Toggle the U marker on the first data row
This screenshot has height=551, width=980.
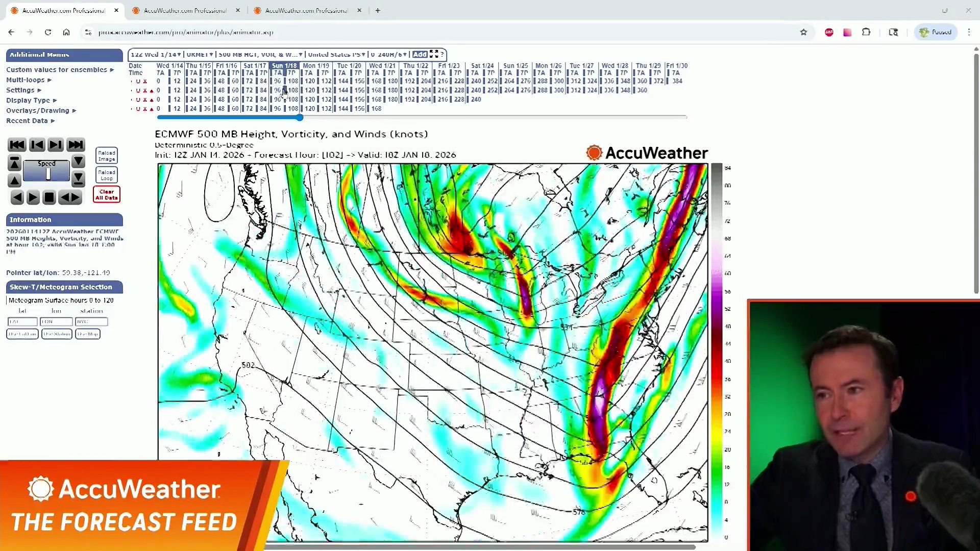click(138, 81)
